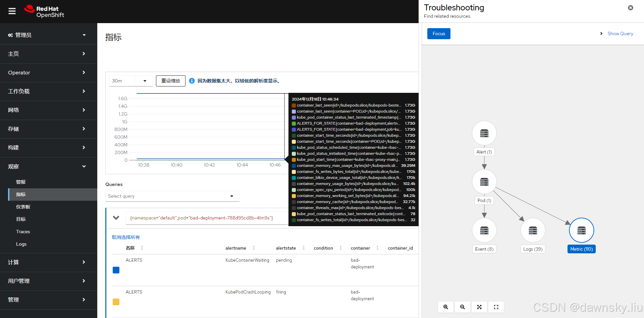Image resolution: width=644 pixels, height=318 pixels.
Task: Toggle the checkbox on the KubePodCrashLooping row
Action: point(116,302)
